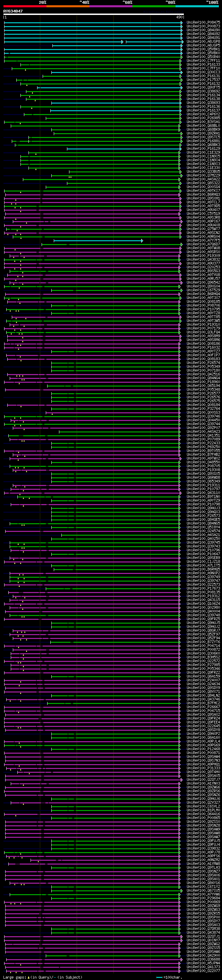Image resolution: width=222 pixels, height=980 pixels.
Task: Select hit label UniRef100_A7Y7F5
Action: tap(203, 241)
